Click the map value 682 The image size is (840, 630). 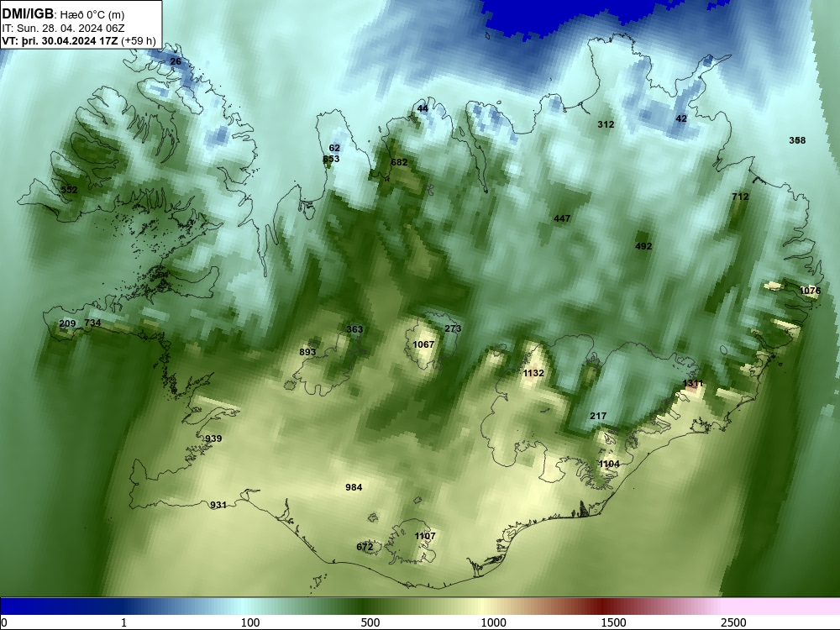[x=399, y=162]
